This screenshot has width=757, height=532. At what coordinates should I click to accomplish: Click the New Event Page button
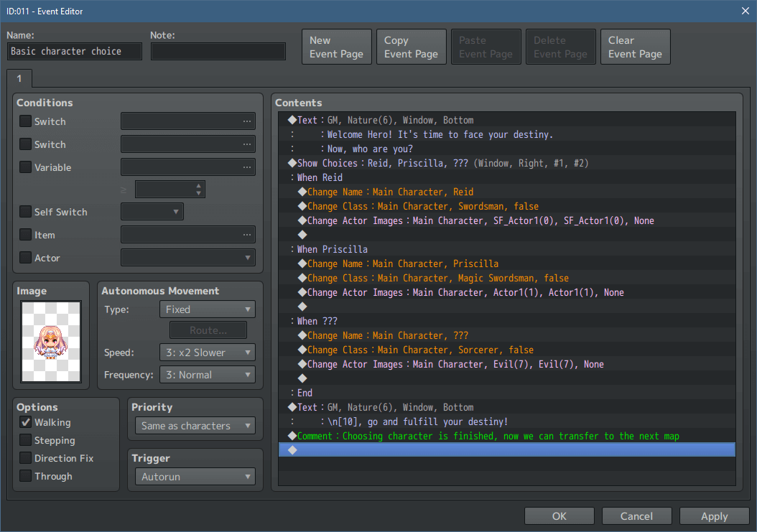pyautogui.click(x=336, y=46)
